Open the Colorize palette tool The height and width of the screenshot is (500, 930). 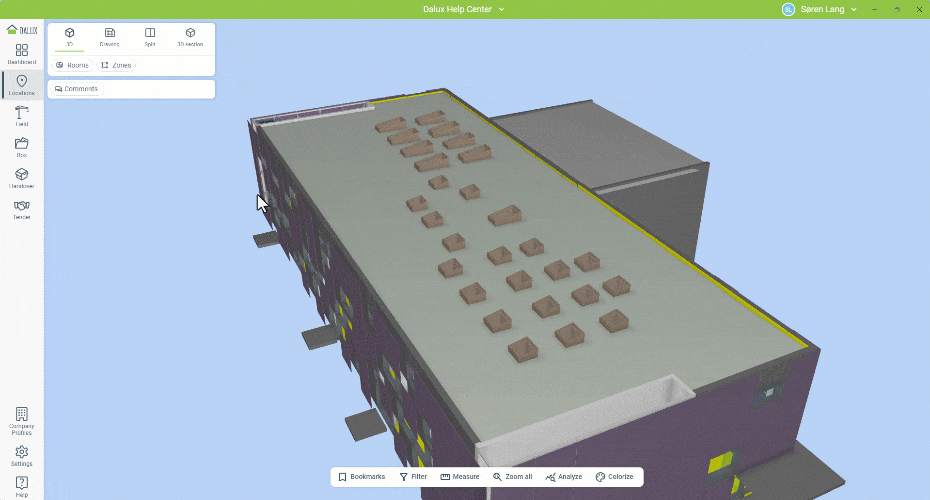tap(614, 477)
